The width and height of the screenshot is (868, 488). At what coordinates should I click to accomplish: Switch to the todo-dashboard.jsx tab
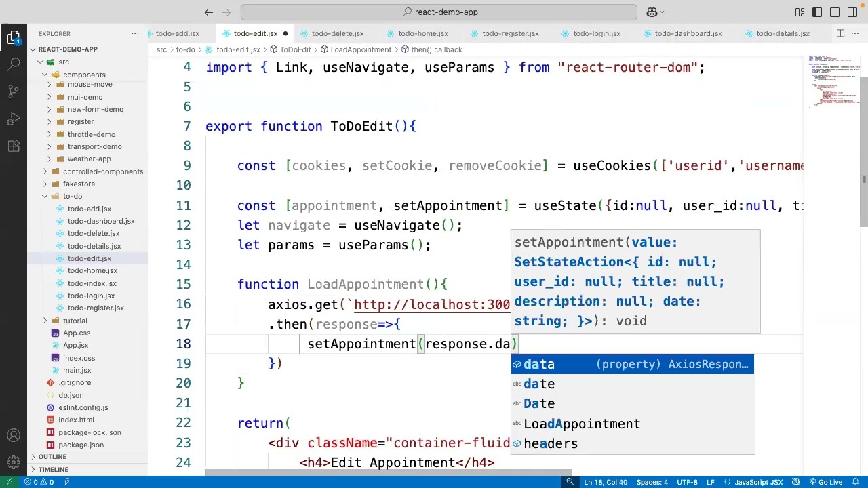click(688, 33)
